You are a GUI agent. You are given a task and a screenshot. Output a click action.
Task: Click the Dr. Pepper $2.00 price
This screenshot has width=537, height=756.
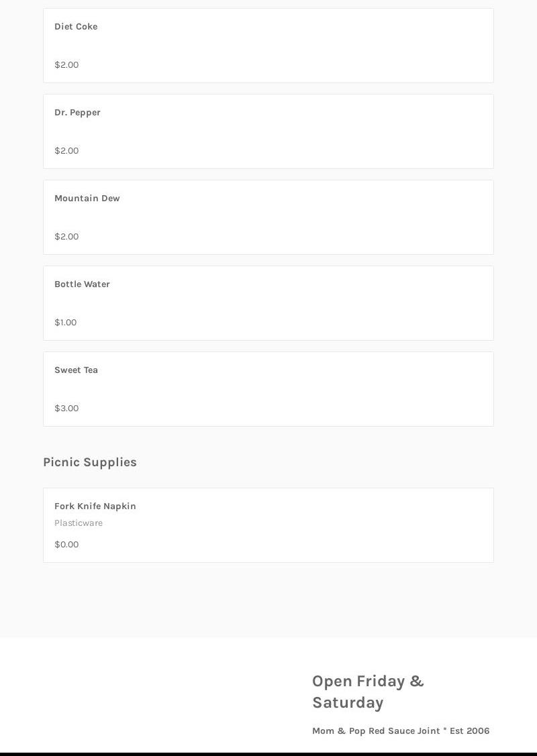[x=66, y=151]
